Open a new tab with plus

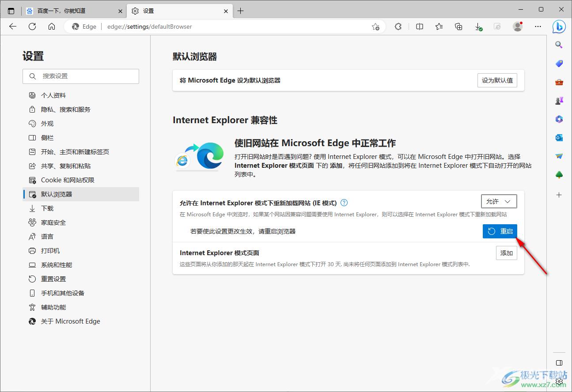point(240,11)
